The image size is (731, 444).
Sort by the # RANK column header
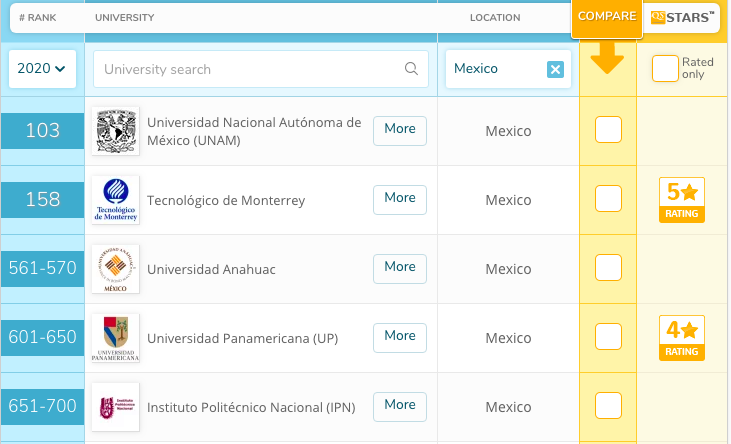pos(37,18)
